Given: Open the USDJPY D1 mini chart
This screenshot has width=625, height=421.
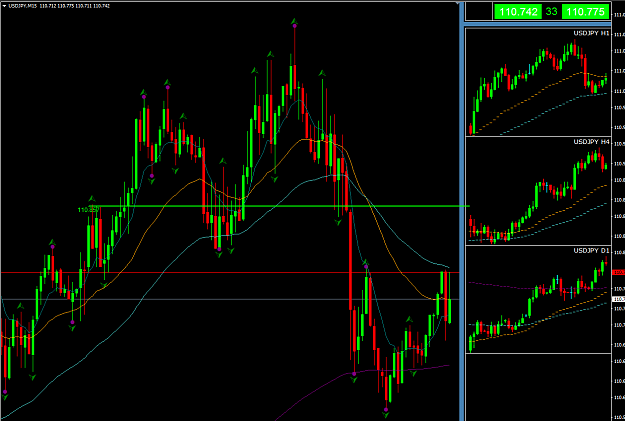Looking at the screenshot, I should coord(538,299).
